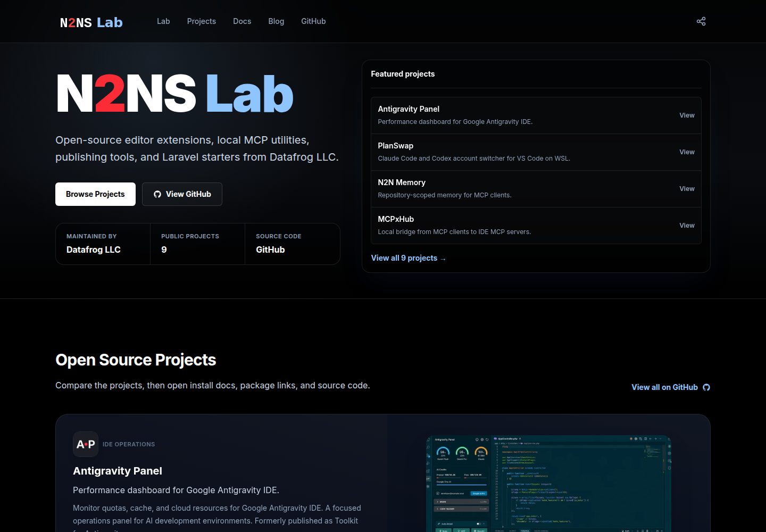Image resolution: width=766 pixels, height=532 pixels.
Task: Click the Open Source Projects heading
Action: [x=136, y=360]
